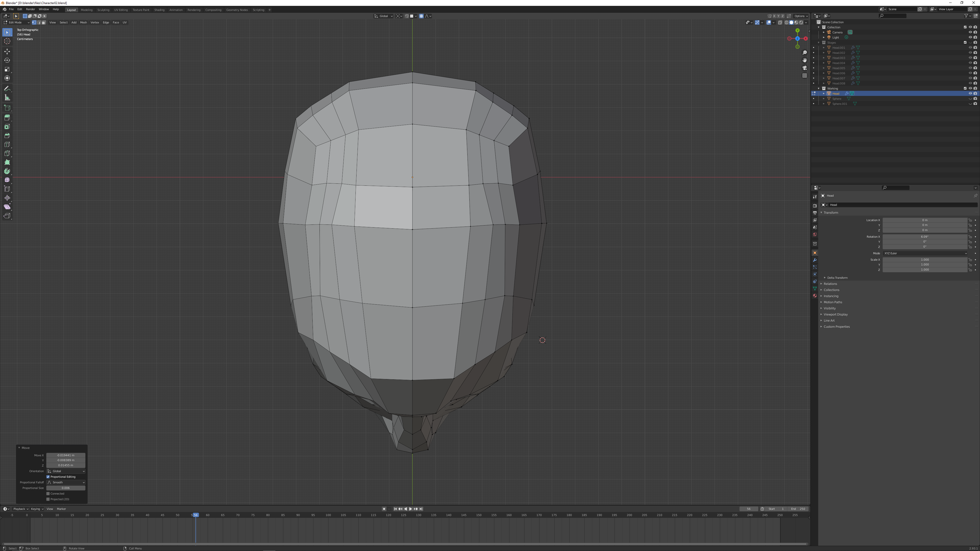Show the Sphere.001 object in viewport

970,104
